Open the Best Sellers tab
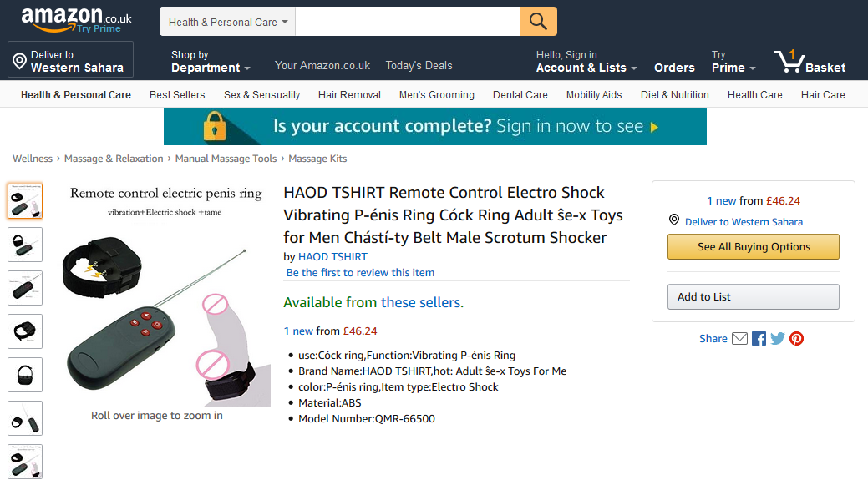 pos(177,94)
